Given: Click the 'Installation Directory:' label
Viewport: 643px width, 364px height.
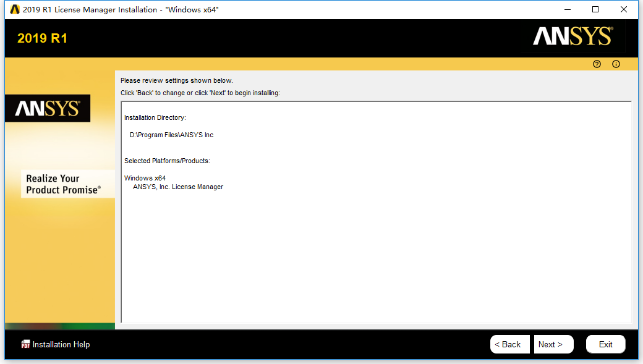Looking at the screenshot, I should tap(155, 117).
